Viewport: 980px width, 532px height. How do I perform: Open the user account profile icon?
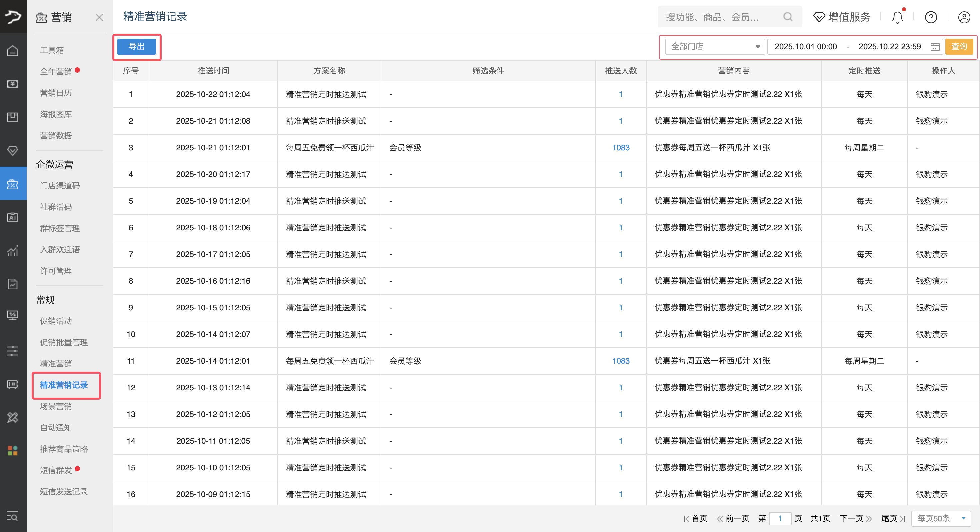[x=964, y=17]
